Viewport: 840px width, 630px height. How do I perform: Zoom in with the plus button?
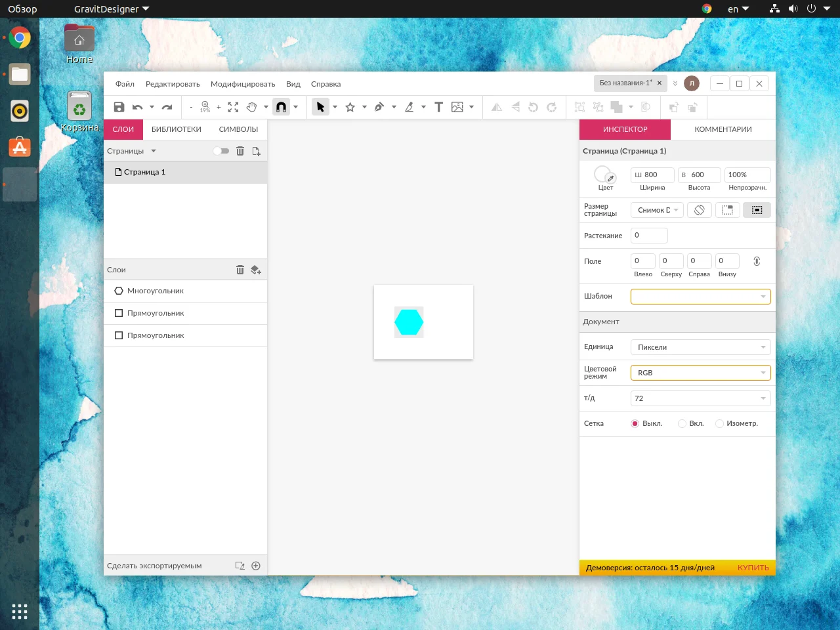tap(219, 107)
